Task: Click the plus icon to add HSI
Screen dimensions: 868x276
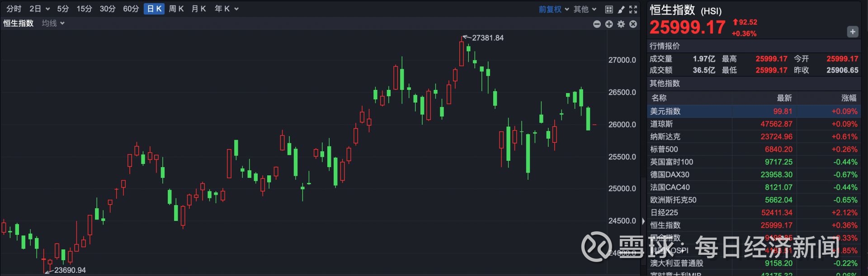Action: [x=852, y=32]
